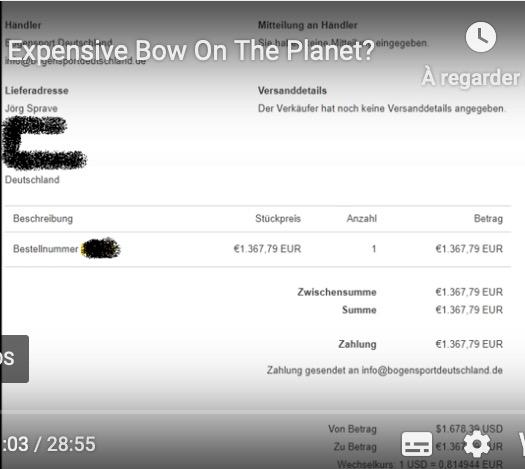
Task: Click the Lieferadresse heading
Action: coord(37,91)
